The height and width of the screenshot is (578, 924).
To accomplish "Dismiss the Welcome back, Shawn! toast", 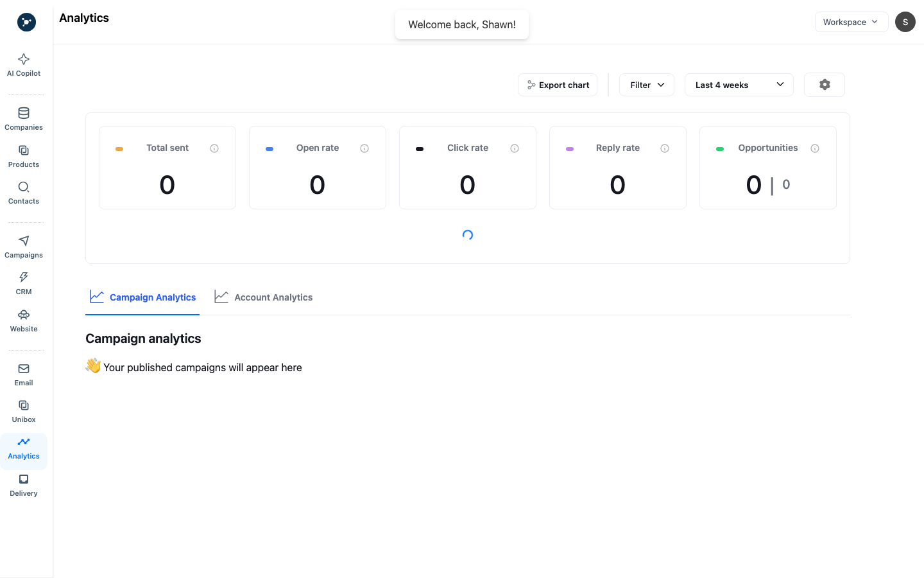I will [462, 24].
